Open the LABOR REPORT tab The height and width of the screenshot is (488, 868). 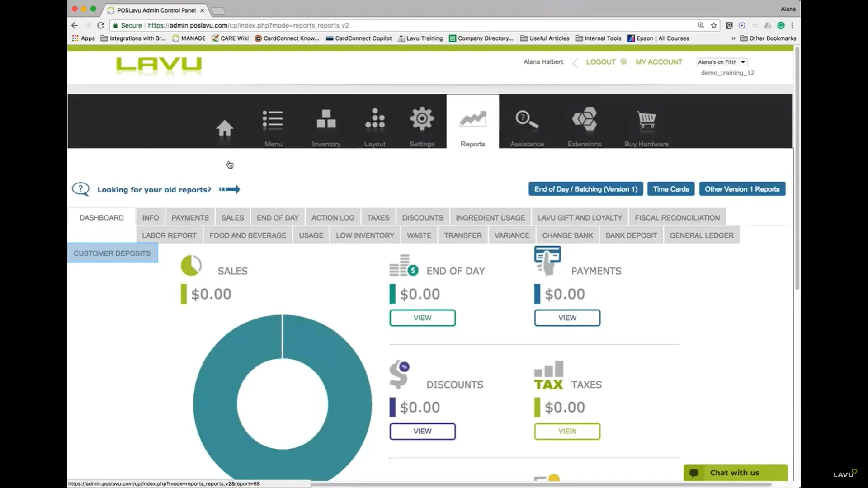click(x=169, y=235)
